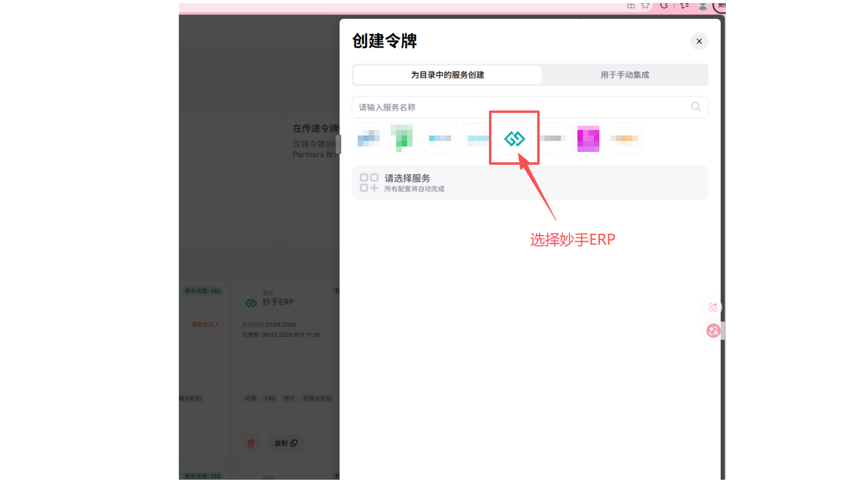The width and height of the screenshot is (868, 484).
Task: Click the 请选择服务 placeholder panel
Action: 530,182
